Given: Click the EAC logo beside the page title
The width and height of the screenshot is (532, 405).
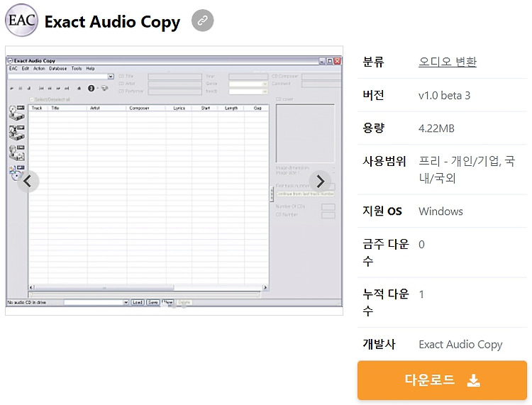Looking at the screenshot, I should [x=21, y=20].
